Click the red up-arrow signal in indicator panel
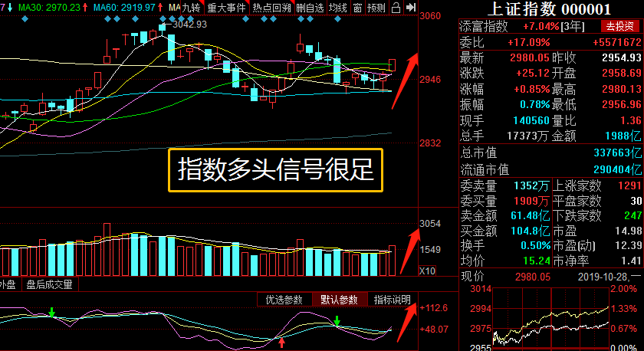644x351 pixels. coord(282,343)
